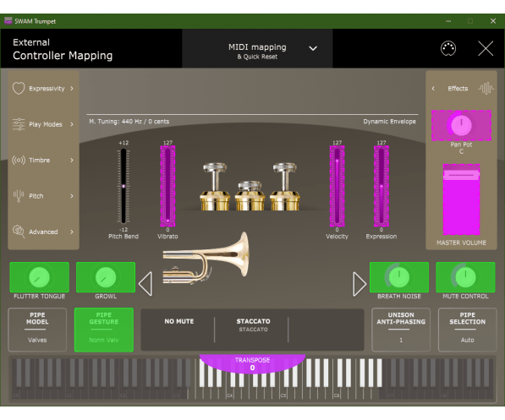Click the Breath Noise knob
This screenshot has height=420, width=505.
pos(399,277)
